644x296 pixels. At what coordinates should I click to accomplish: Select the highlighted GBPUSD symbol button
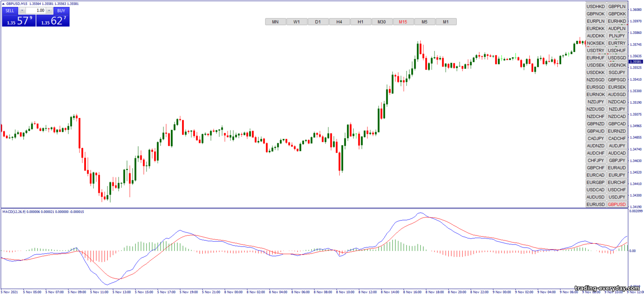coord(617,204)
